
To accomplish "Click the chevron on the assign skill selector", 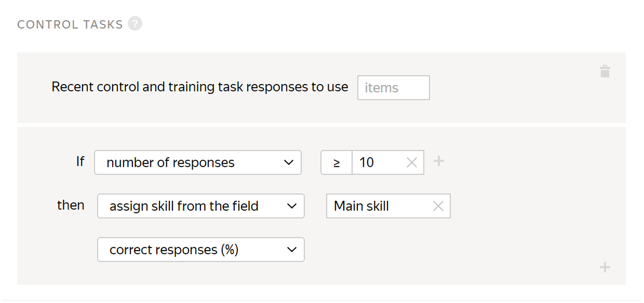I will (292, 206).
